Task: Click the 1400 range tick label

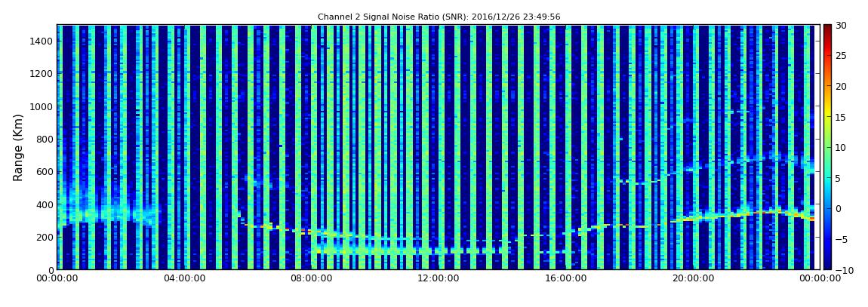Action: pos(42,41)
